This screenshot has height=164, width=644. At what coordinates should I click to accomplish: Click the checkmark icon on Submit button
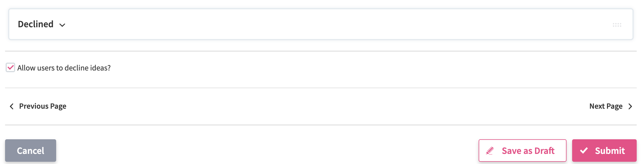[584, 151]
